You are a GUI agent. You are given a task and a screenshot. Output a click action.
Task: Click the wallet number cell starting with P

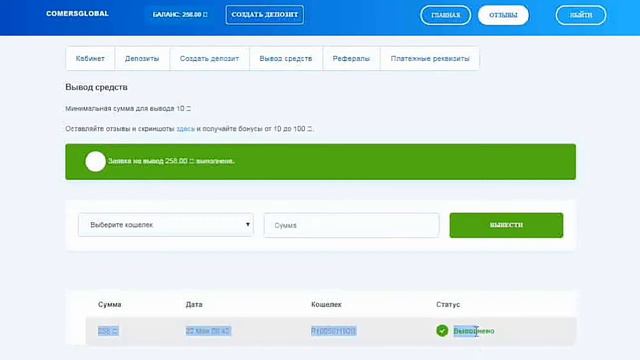pyautogui.click(x=333, y=331)
